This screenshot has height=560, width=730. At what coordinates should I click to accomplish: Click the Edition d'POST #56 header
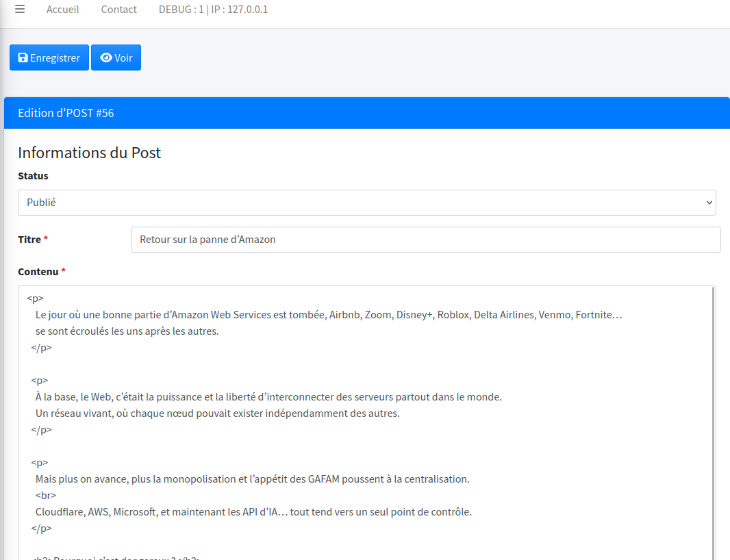[x=66, y=113]
